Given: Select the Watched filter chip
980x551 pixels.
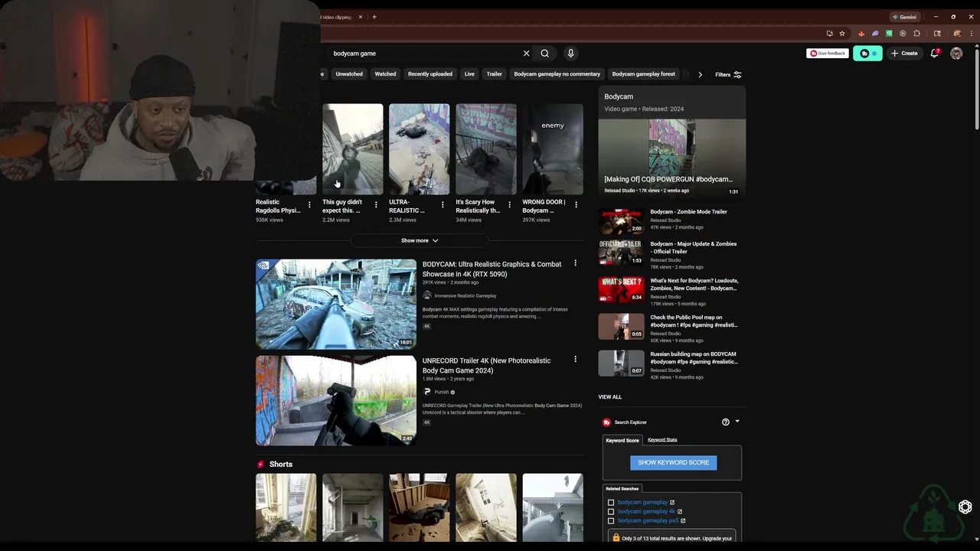Looking at the screenshot, I should (385, 74).
